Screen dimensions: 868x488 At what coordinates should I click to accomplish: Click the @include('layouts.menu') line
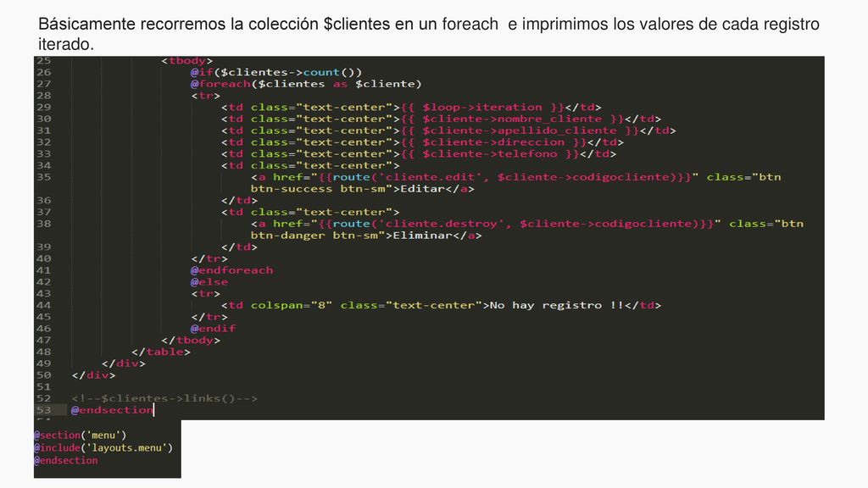[x=103, y=447]
